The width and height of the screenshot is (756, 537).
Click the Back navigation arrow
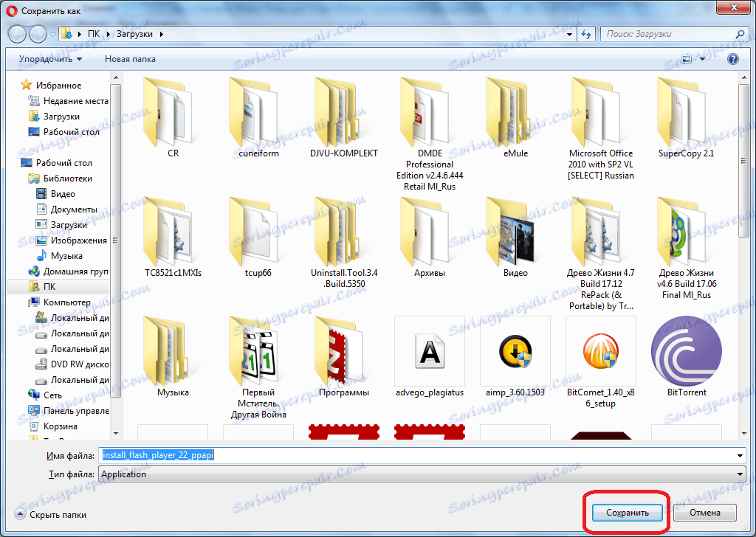pyautogui.click(x=18, y=34)
